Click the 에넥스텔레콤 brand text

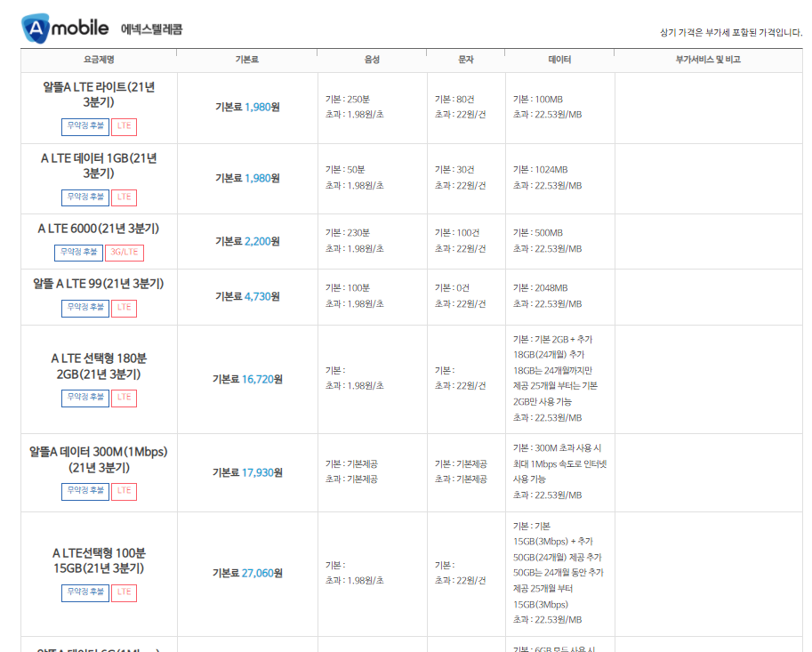pos(152,29)
